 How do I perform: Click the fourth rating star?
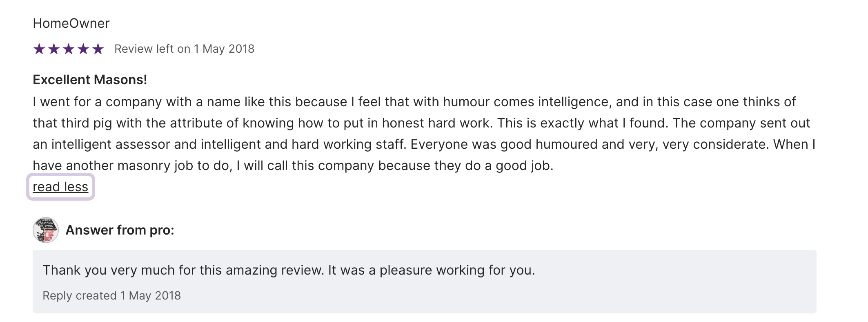point(83,49)
